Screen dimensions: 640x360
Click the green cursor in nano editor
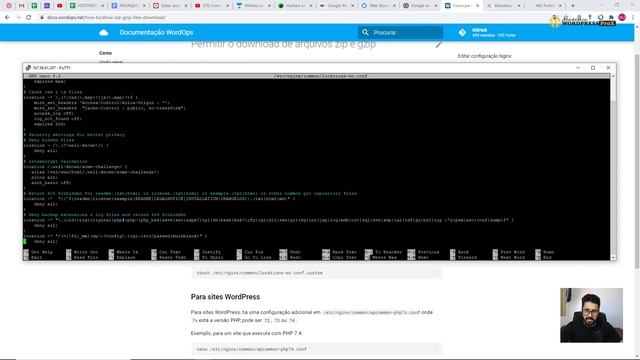24,241
